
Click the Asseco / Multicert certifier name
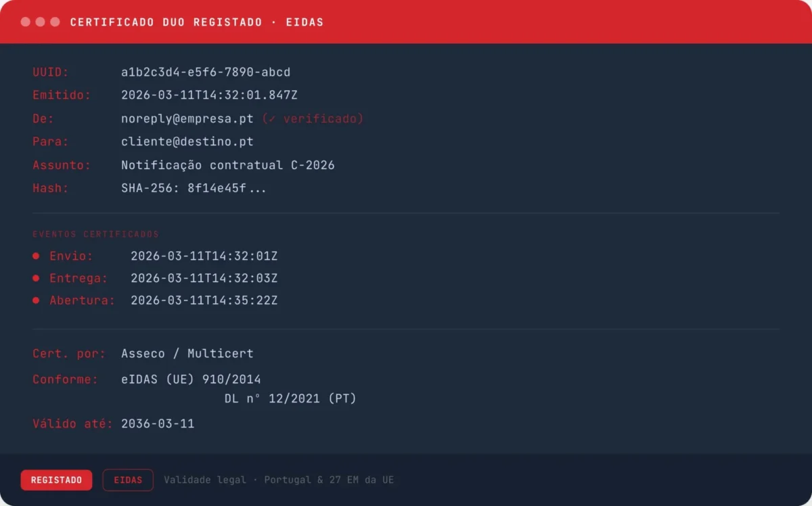click(187, 353)
